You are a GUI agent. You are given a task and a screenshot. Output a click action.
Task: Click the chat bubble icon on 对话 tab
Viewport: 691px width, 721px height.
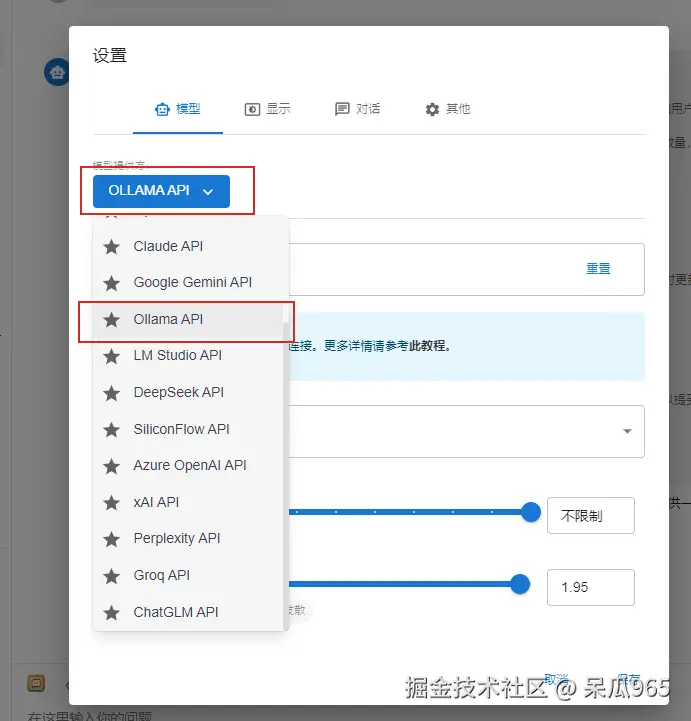[342, 109]
